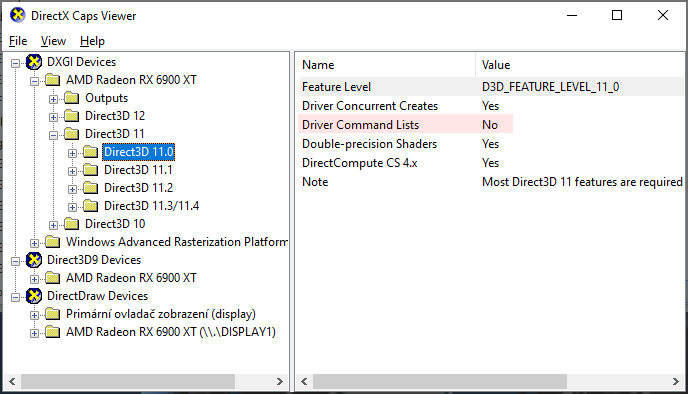Click the Direct3D 11.2 folder icon
The image size is (688, 394).
point(90,188)
